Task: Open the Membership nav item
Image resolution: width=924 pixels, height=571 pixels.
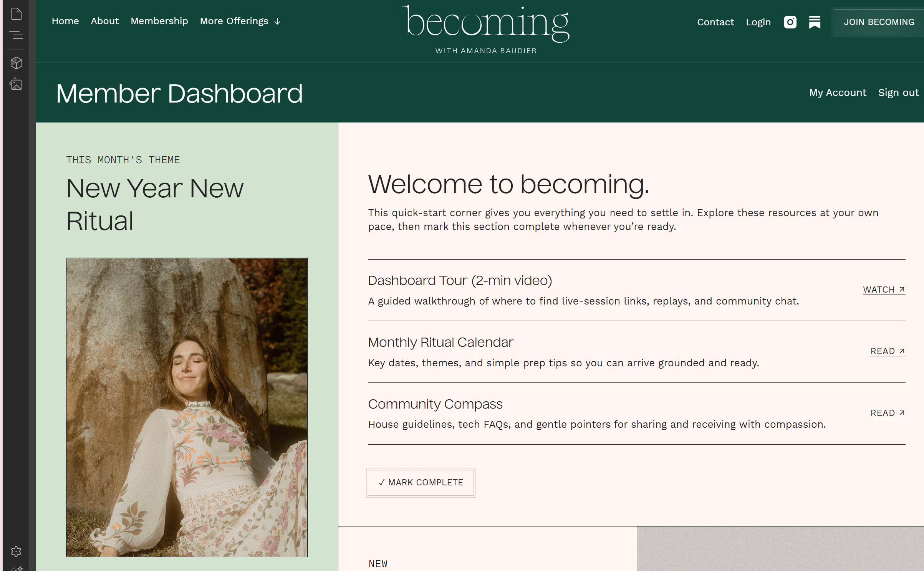Action: coord(159,21)
